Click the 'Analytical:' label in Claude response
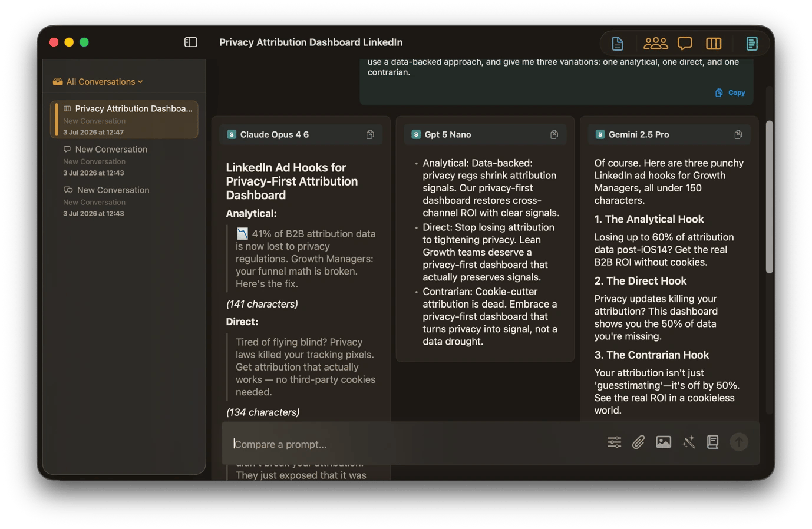This screenshot has height=529, width=812. [x=251, y=214]
